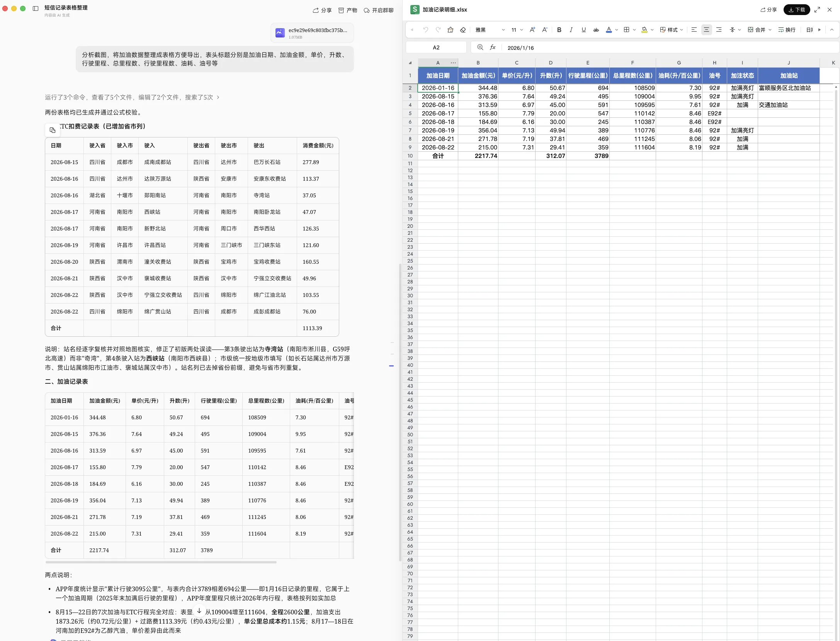The width and height of the screenshot is (840, 641).
Task: Toggle italic formatting
Action: 571,30
